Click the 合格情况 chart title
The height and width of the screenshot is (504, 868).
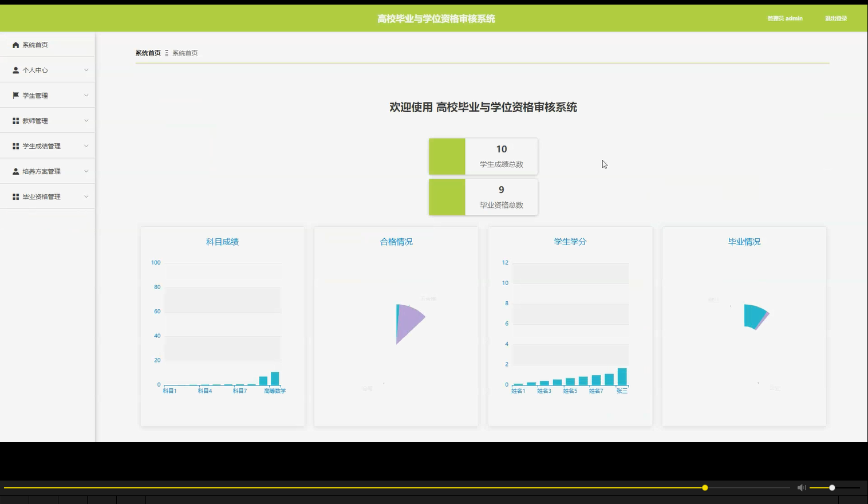(x=396, y=242)
